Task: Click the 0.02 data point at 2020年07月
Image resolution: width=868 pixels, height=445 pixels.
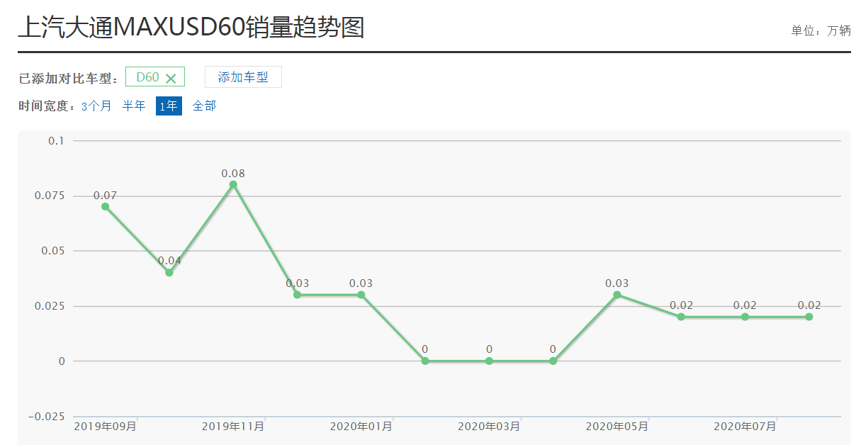Action: click(x=745, y=317)
